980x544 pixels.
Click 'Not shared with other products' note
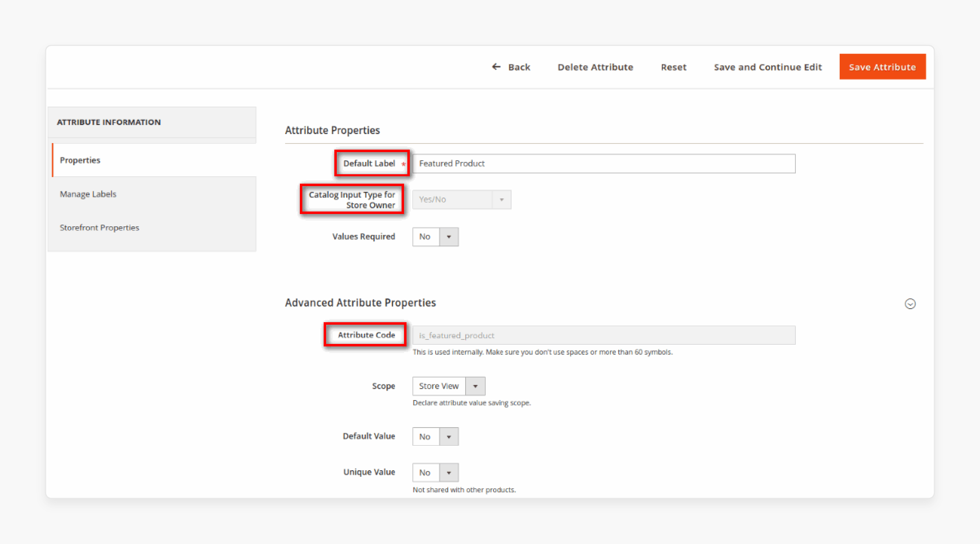click(464, 490)
